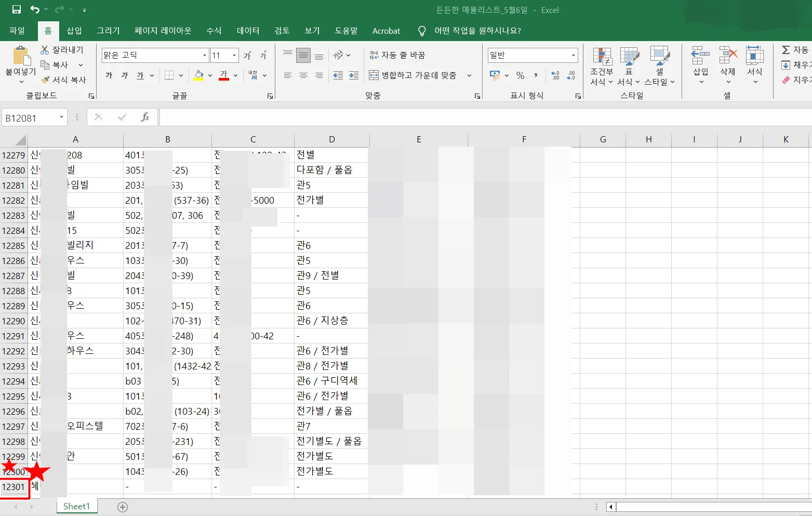The height and width of the screenshot is (516, 812).
Task: Click the Save icon in the title bar
Action: (17, 9)
